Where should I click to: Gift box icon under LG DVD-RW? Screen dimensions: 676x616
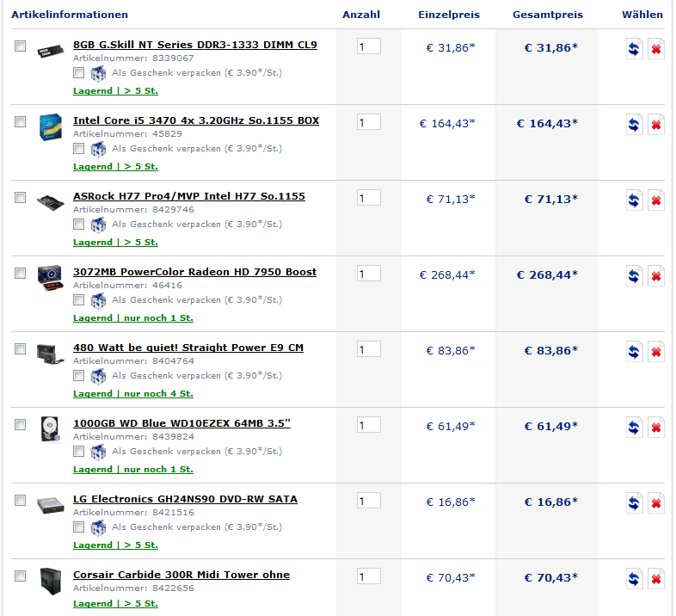coord(98,527)
